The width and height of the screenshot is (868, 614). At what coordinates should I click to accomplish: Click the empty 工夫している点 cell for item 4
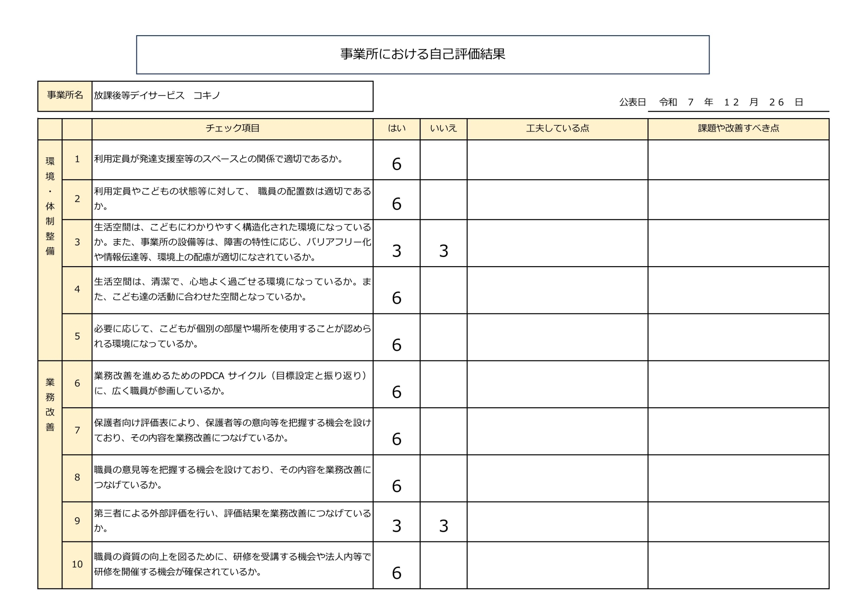pyautogui.click(x=557, y=290)
